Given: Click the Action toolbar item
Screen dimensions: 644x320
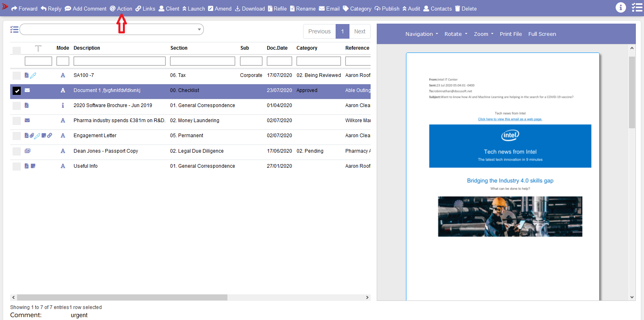Looking at the screenshot, I should click(x=121, y=9).
